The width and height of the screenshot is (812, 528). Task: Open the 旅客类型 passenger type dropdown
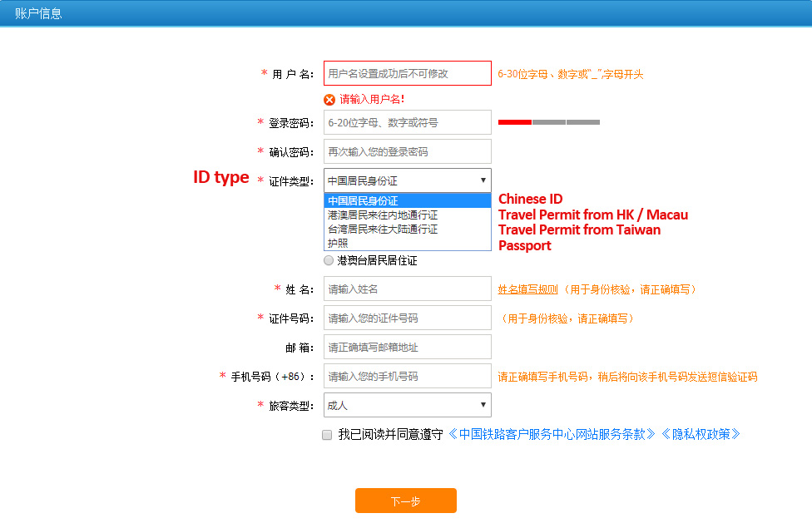click(x=481, y=405)
